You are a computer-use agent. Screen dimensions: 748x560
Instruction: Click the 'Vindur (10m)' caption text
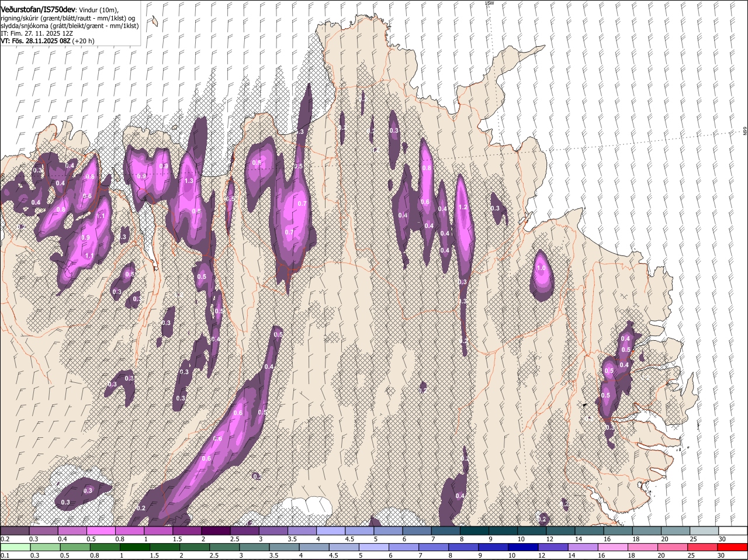(x=99, y=11)
